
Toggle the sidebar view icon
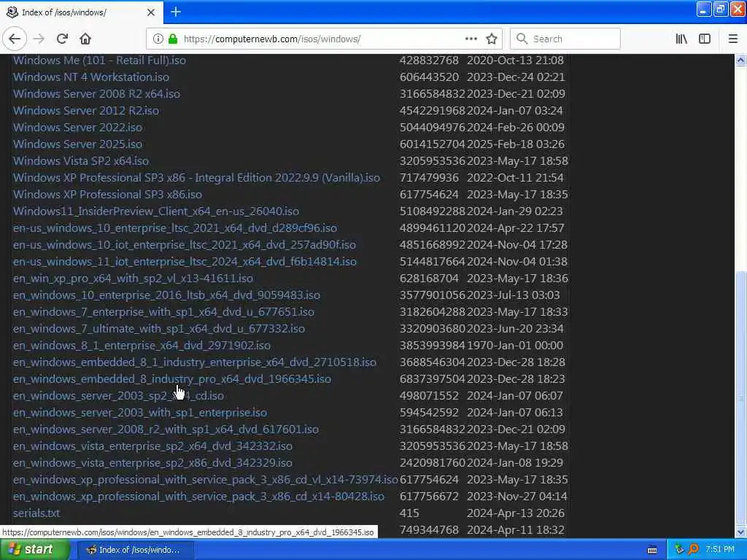pos(705,39)
